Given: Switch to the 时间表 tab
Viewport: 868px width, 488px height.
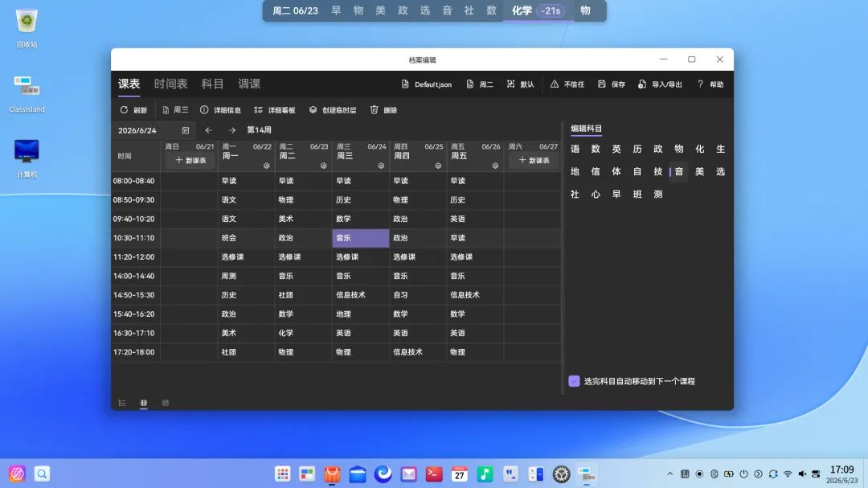Looking at the screenshot, I should 170,84.
